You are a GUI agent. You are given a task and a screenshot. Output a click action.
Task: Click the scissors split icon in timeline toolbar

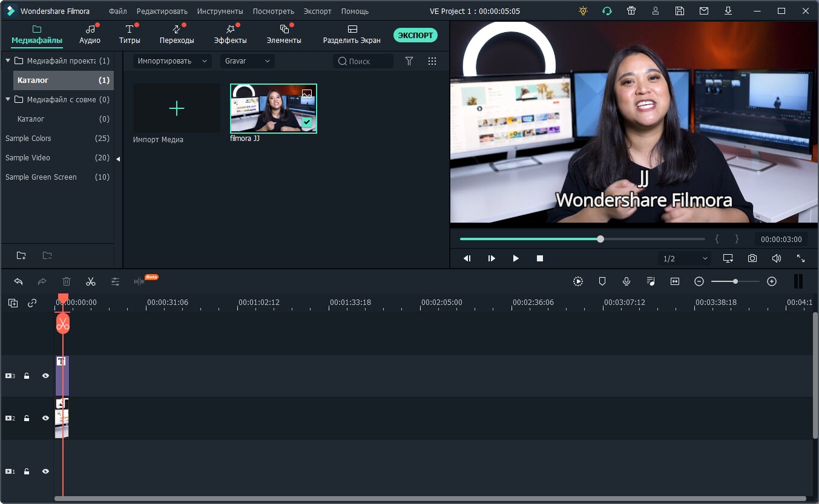coord(91,281)
